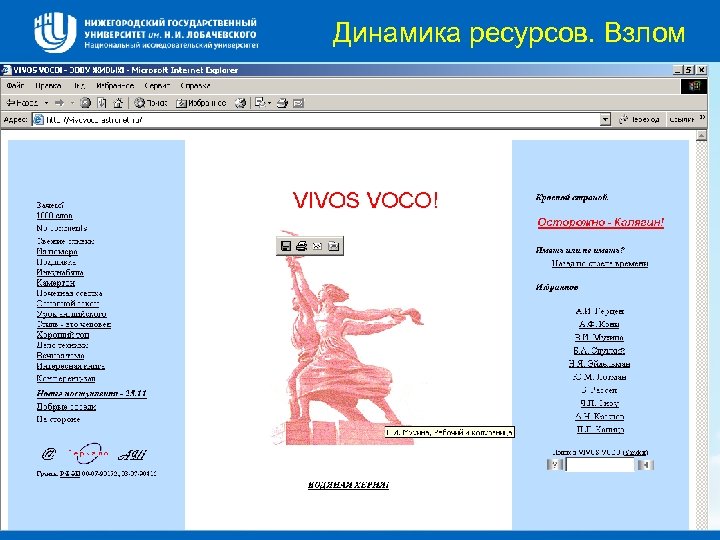Image resolution: width=720 pixels, height=540 pixels.
Task: Open My Pictures from floating image toolbar
Action: pos(333,246)
